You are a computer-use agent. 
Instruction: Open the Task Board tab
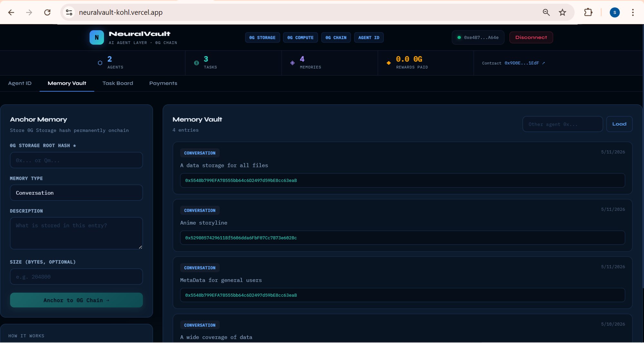(118, 83)
